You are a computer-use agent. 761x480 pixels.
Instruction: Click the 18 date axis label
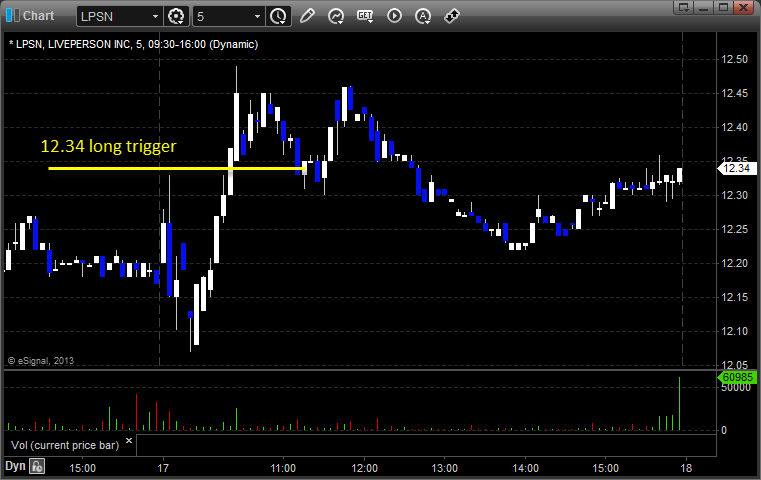[x=686, y=468]
